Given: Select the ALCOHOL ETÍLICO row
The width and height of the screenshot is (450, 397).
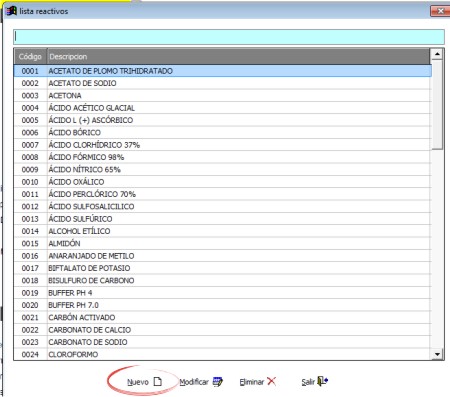Looking at the screenshot, I should 222,231.
